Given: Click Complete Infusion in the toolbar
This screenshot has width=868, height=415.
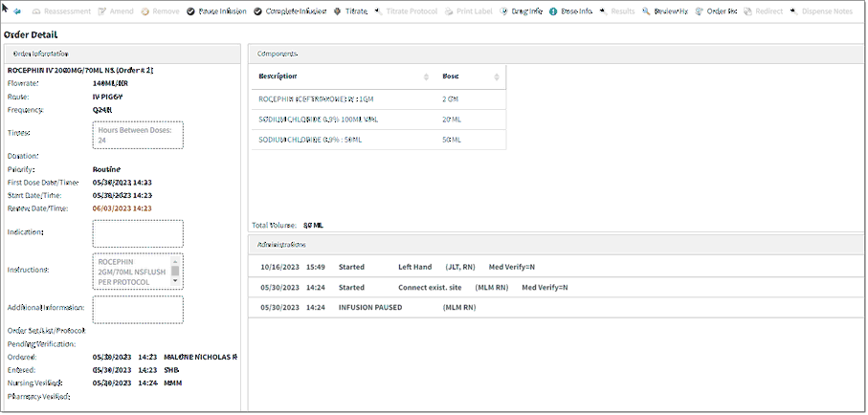Looking at the screenshot, I should (290, 11).
